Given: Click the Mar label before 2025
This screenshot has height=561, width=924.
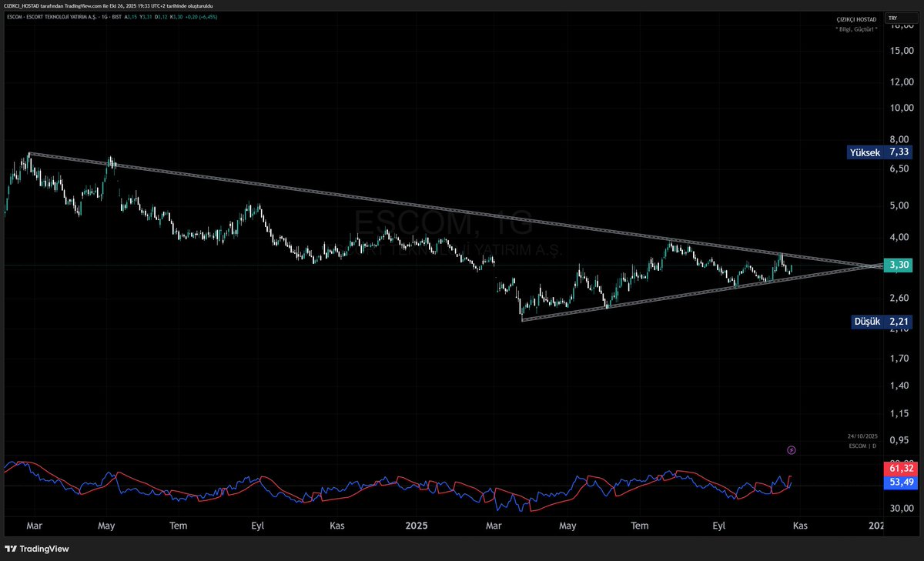Looking at the screenshot, I should click(x=35, y=526).
